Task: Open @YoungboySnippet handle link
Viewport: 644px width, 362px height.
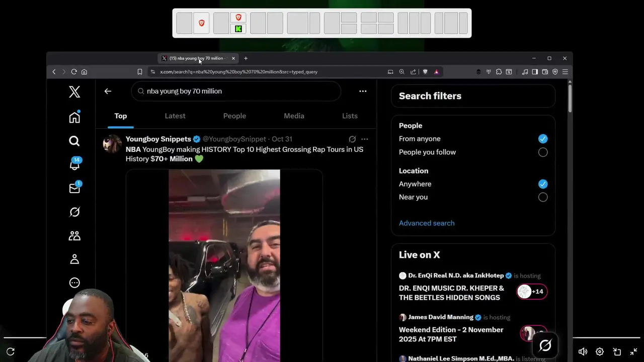Action: [234, 139]
